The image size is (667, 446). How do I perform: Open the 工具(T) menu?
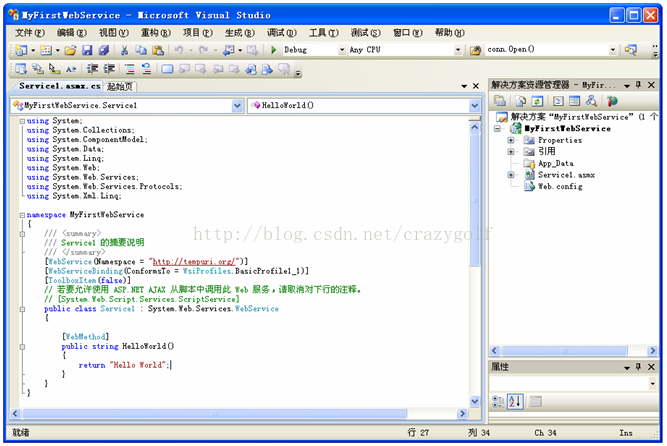click(x=323, y=33)
